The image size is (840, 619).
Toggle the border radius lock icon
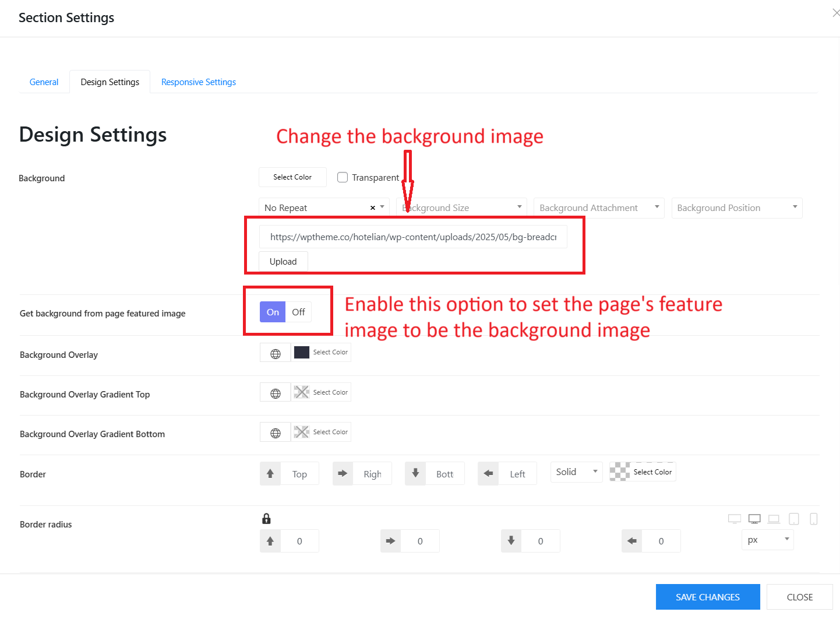click(266, 518)
